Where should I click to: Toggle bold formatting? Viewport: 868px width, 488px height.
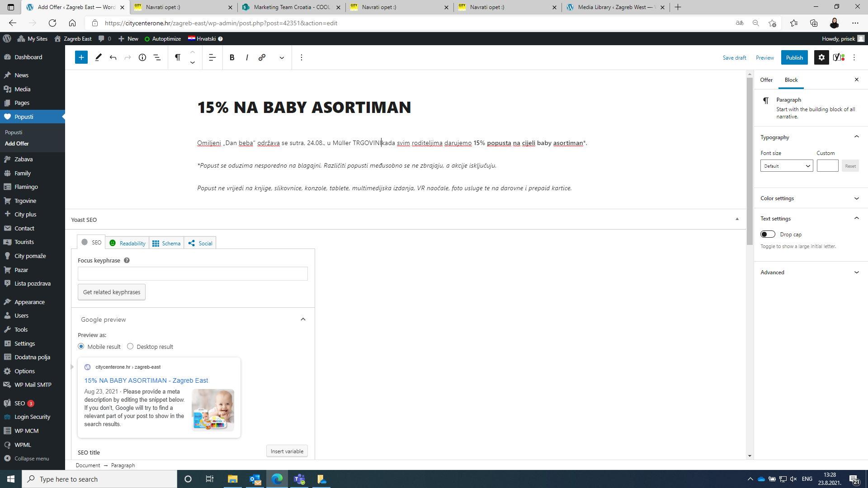[x=232, y=57]
